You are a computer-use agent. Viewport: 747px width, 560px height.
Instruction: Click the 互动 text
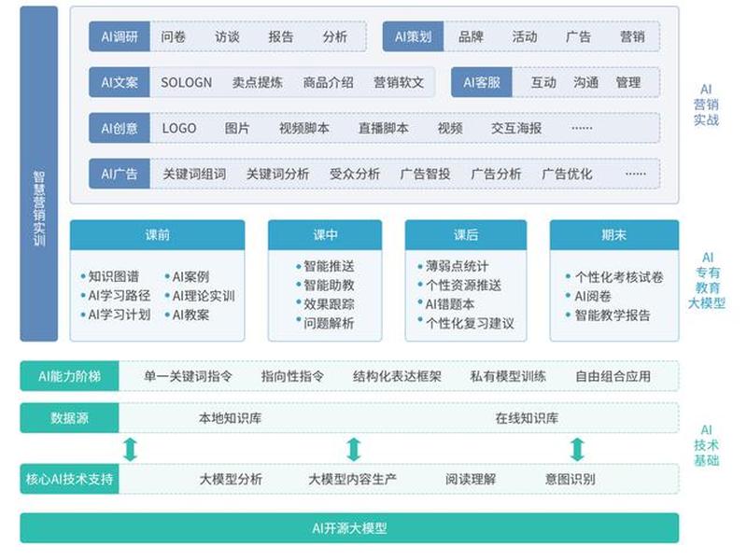point(543,82)
